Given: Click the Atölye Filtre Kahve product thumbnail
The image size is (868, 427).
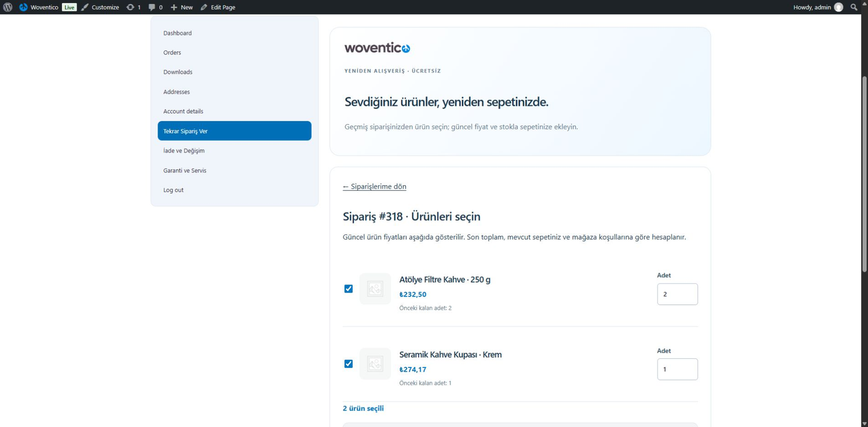Looking at the screenshot, I should pos(375,289).
